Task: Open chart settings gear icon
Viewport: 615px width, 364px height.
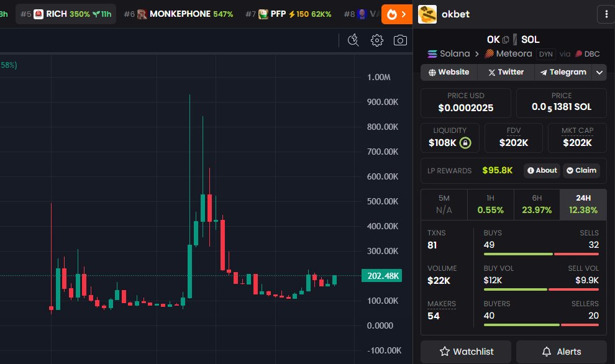Action: [x=377, y=40]
